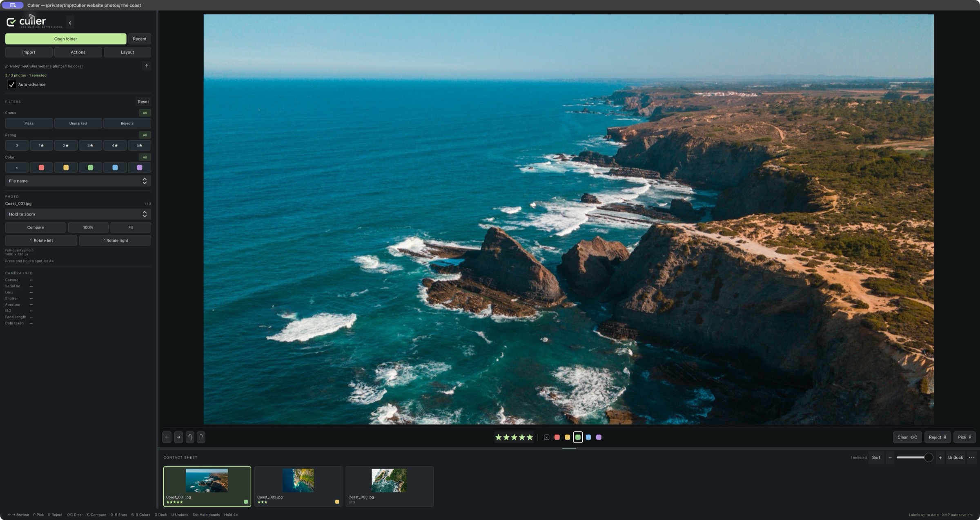Rotate counterclockwise via the bottom toolbar icon

190,437
